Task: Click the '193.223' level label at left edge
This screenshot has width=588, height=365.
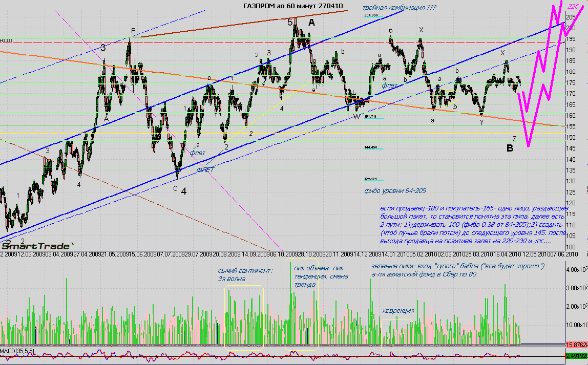Action: [6, 40]
